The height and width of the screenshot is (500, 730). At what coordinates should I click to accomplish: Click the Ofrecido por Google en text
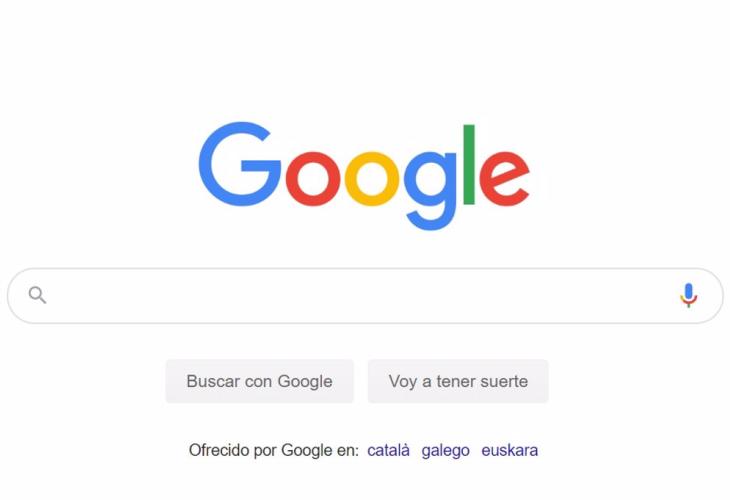(x=274, y=450)
